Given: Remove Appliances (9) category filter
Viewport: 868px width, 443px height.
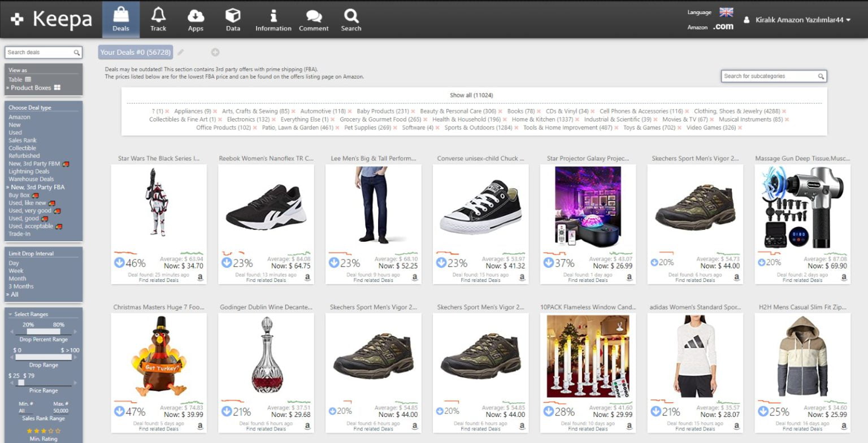Looking at the screenshot, I should coord(215,112).
